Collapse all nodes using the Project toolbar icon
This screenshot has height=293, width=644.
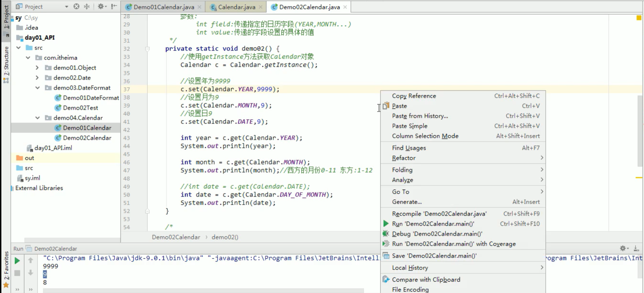[x=87, y=6]
